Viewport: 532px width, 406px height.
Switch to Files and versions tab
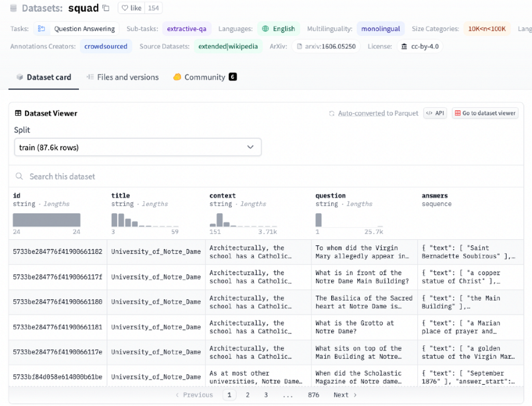(122, 77)
